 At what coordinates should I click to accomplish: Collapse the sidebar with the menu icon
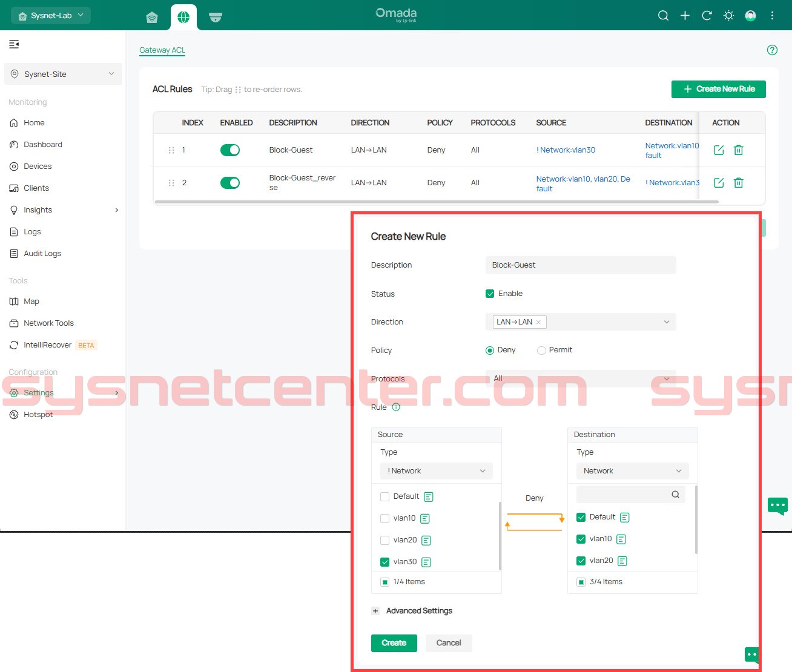tap(14, 44)
